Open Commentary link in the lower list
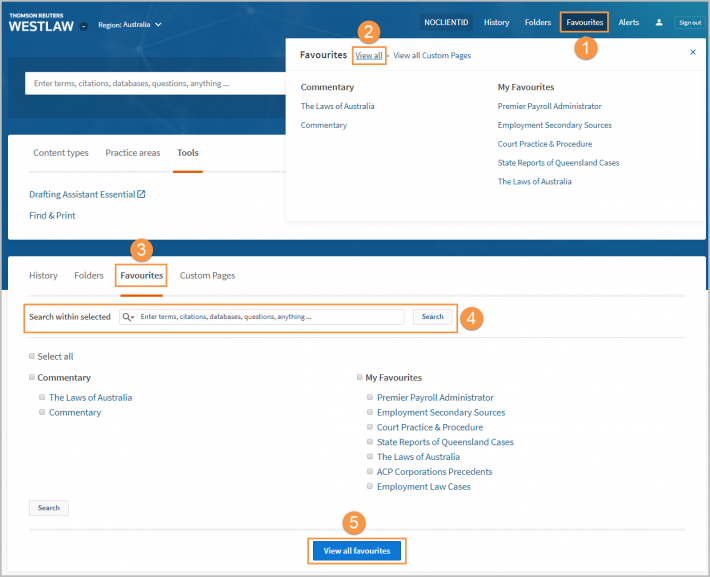The height and width of the screenshot is (577, 710). [75, 412]
